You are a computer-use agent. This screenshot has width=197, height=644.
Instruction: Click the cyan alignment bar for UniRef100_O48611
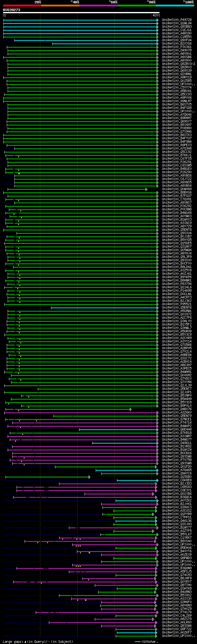(125, 443)
